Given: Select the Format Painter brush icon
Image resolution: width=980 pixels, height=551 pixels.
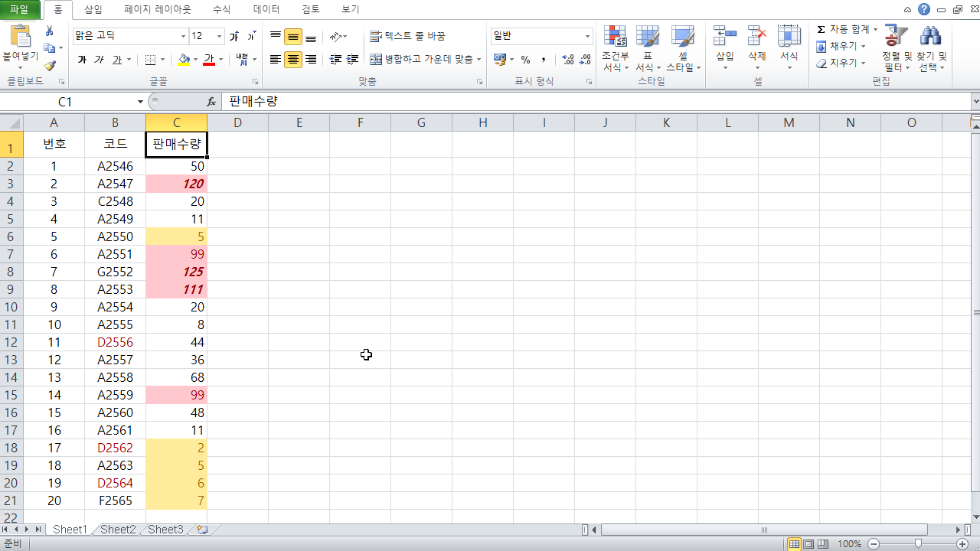Looking at the screenshot, I should [x=50, y=66].
